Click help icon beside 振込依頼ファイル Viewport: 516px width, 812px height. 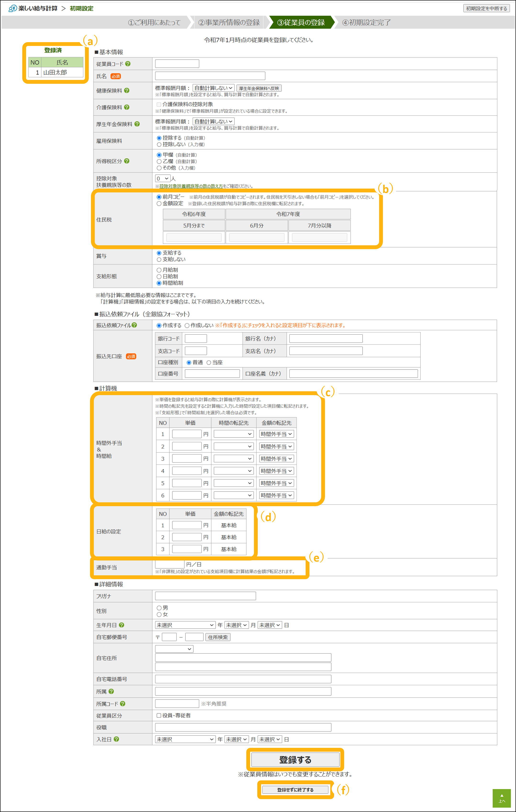[134, 325]
